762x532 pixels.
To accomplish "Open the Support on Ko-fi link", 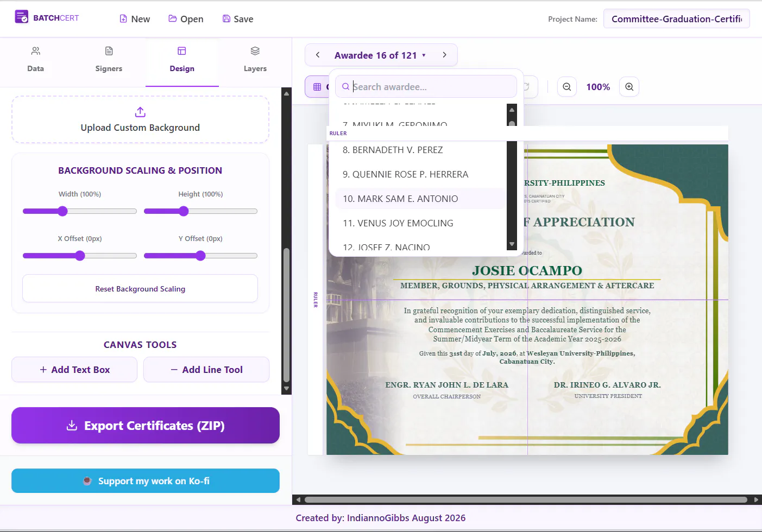I will (146, 481).
